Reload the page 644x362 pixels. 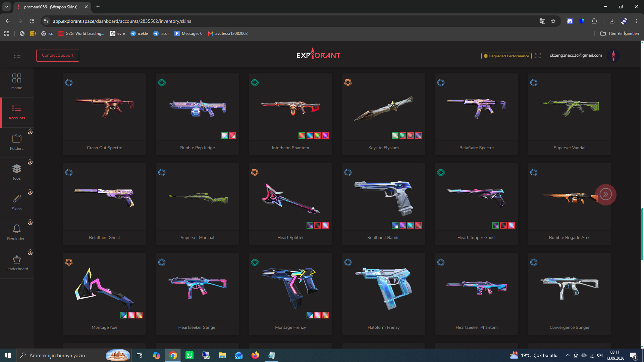32,21
